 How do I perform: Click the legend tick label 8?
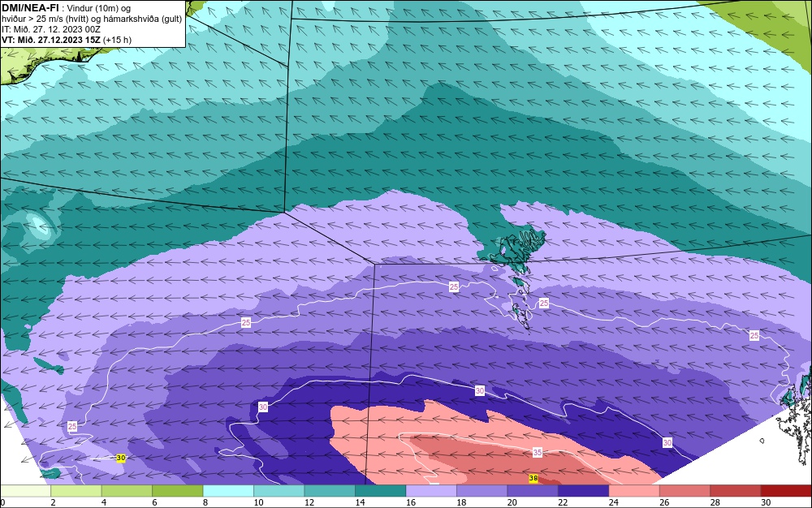tap(205, 502)
